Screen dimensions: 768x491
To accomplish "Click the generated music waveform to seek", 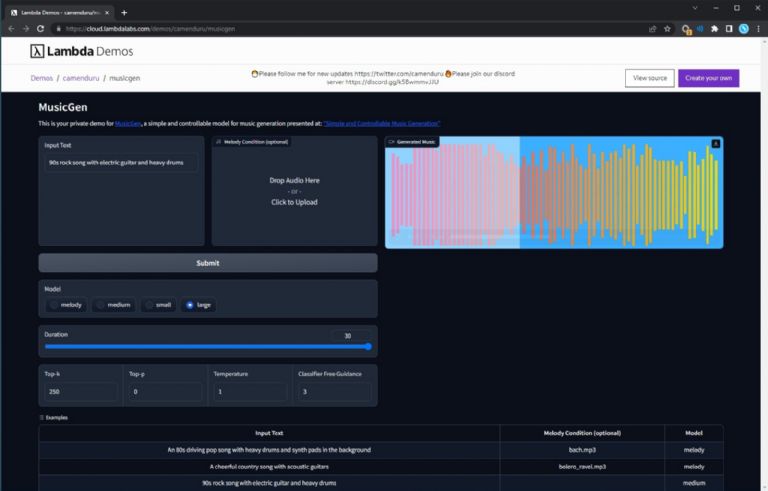I will tap(554, 195).
